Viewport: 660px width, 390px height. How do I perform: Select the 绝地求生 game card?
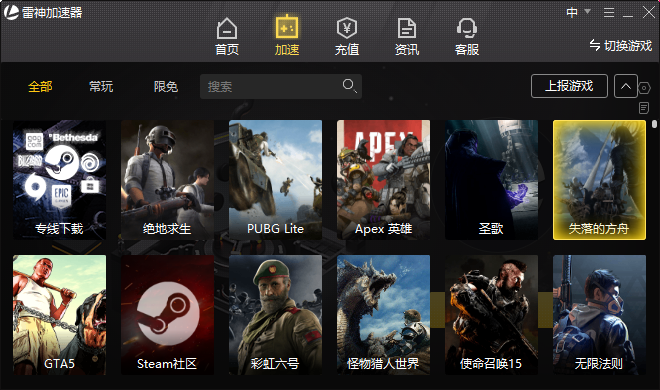pos(168,180)
